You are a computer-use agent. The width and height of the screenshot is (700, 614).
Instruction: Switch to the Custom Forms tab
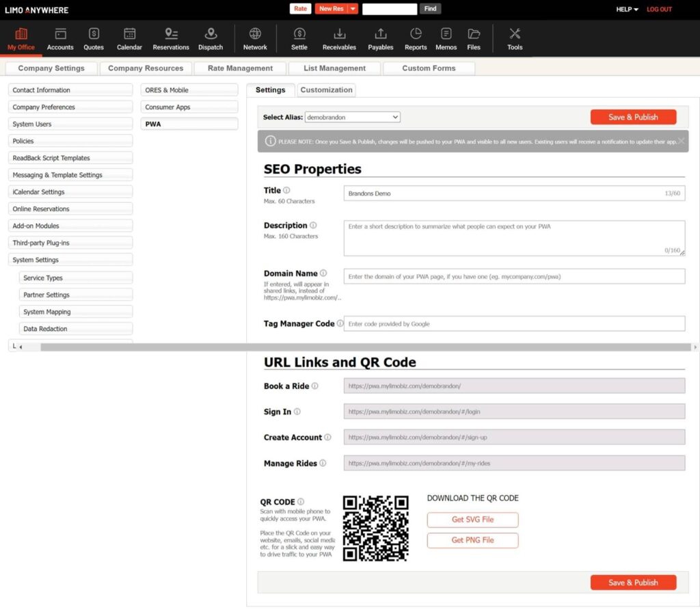429,68
